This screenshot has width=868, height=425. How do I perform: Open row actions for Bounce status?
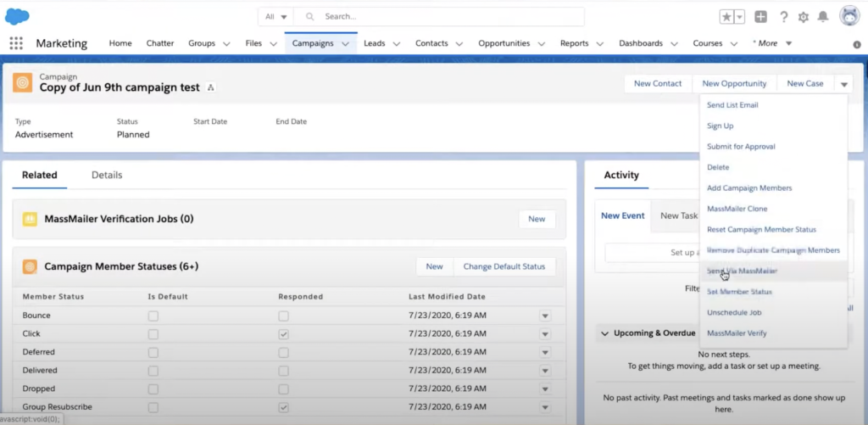pyautogui.click(x=545, y=316)
